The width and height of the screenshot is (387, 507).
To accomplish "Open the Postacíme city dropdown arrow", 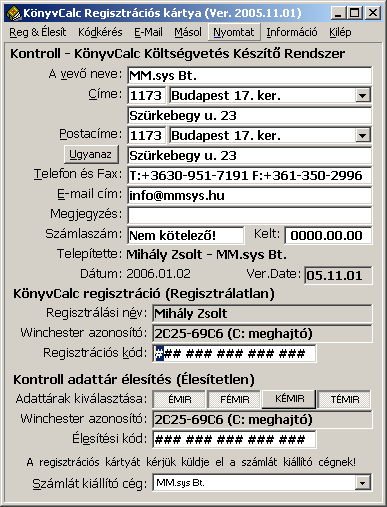I will coord(362,136).
